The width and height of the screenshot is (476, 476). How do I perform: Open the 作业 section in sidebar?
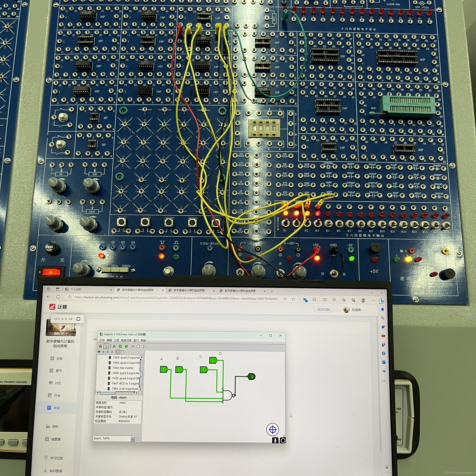pos(57,395)
